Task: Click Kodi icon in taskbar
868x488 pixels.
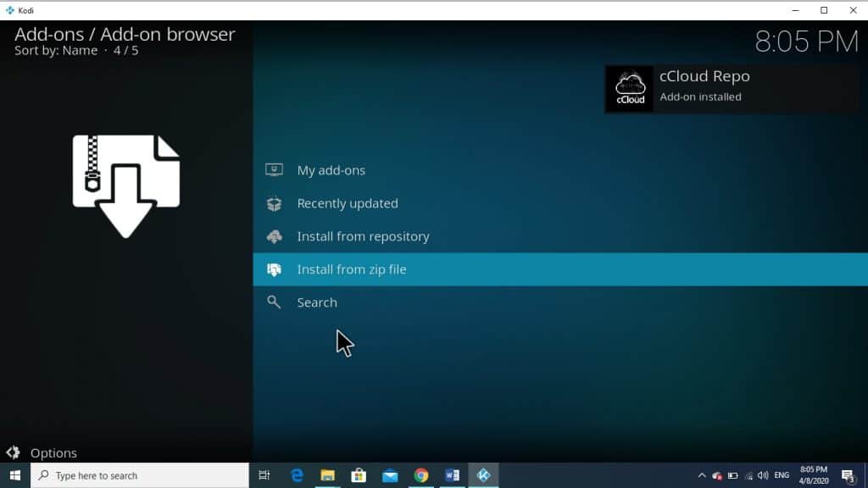Action: point(483,475)
